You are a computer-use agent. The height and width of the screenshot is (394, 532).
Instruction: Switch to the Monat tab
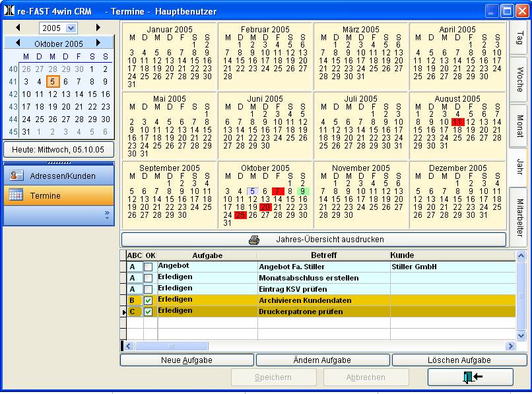coord(518,126)
